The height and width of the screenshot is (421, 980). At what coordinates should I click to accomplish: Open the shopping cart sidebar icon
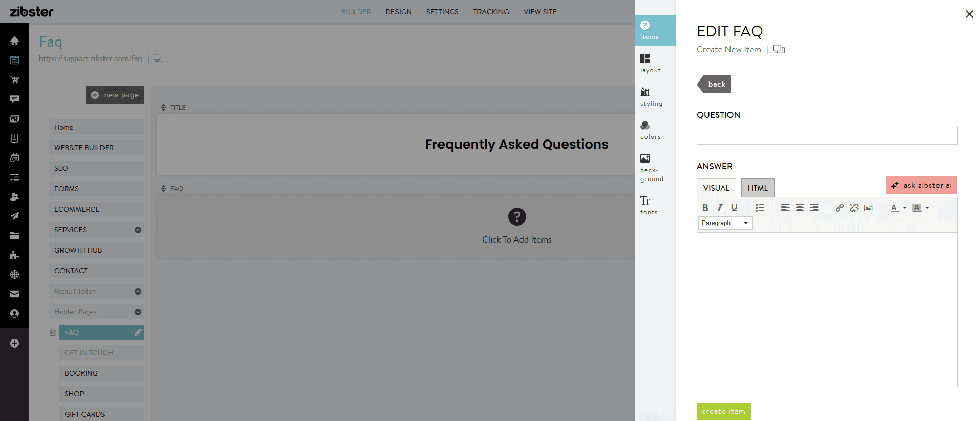[14, 79]
